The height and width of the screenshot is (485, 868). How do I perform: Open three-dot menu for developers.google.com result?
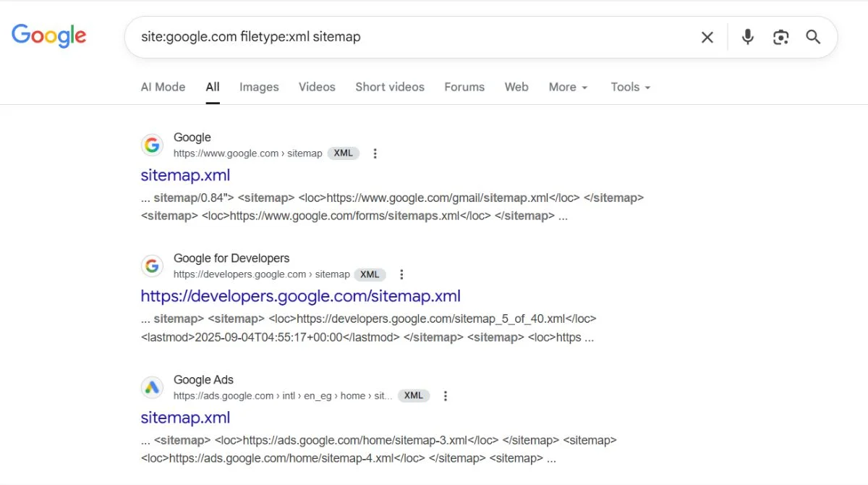tap(402, 274)
